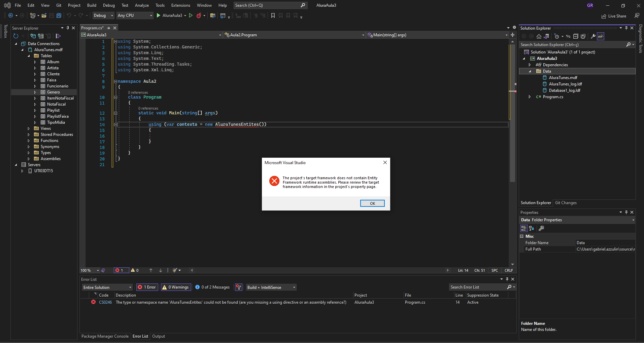Click OK in the Visual Studio error dialog
The width and height of the screenshot is (644, 343).
coord(372,203)
